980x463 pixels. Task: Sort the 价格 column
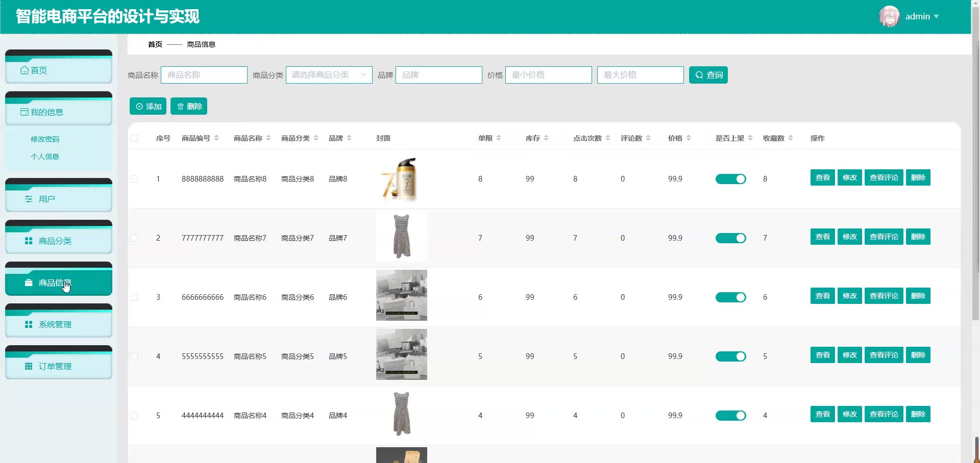(x=689, y=138)
